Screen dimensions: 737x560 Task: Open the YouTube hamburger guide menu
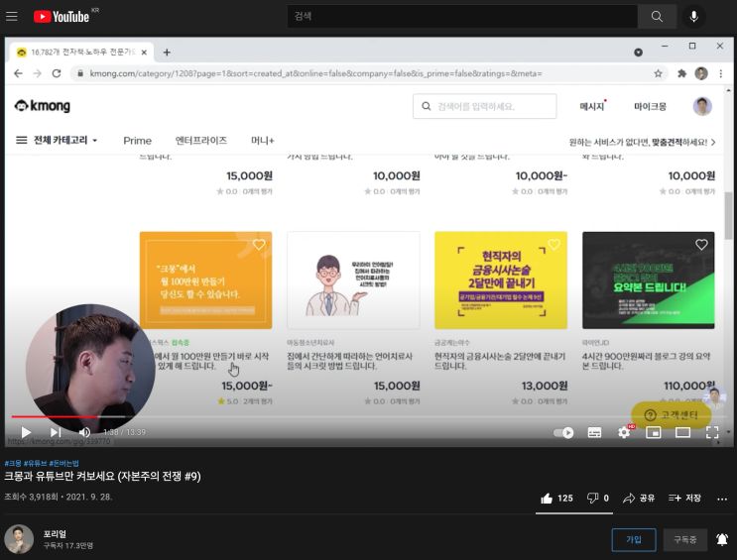tap(12, 17)
